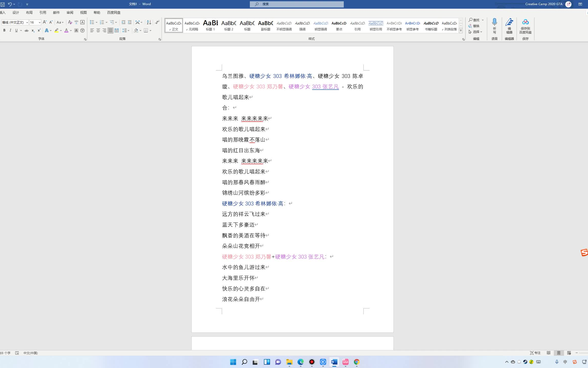Save document to Baidu Netdisk
The width and height of the screenshot is (588, 368).
[x=525, y=26]
